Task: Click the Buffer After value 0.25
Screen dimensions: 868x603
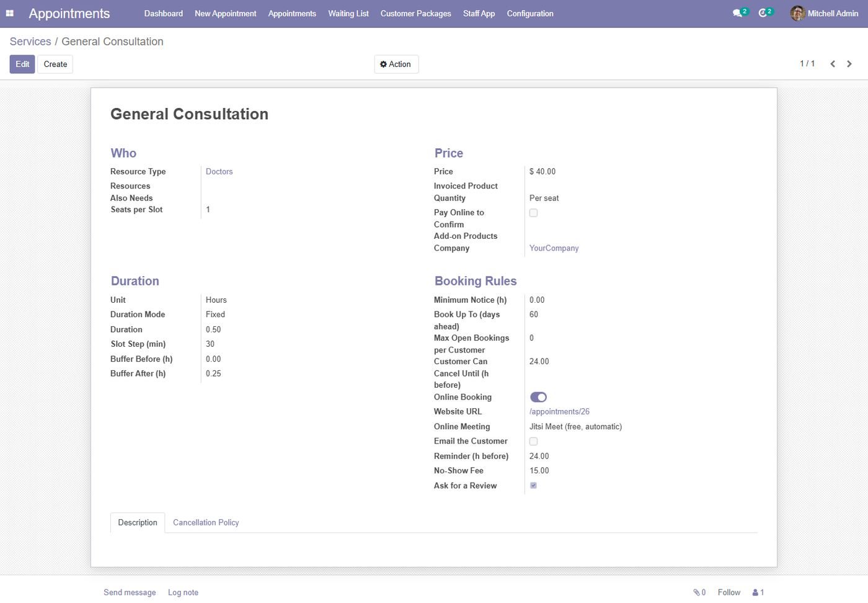Action: (x=213, y=373)
